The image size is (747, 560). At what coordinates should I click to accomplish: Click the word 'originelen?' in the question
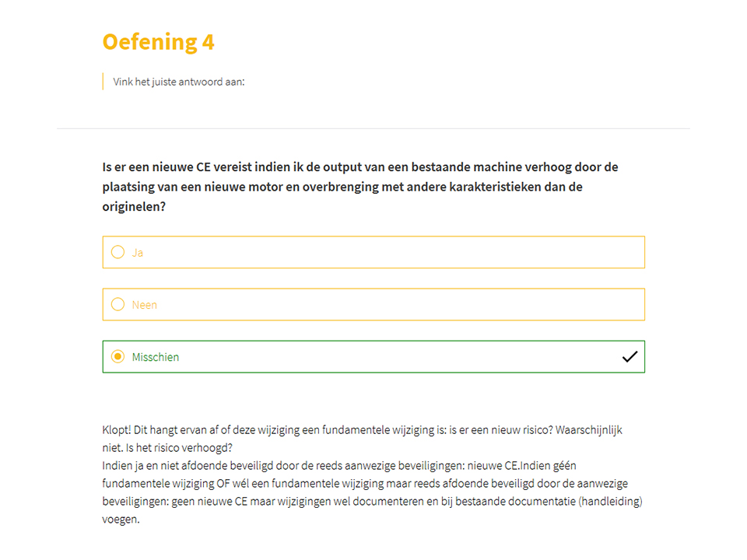pos(134,207)
